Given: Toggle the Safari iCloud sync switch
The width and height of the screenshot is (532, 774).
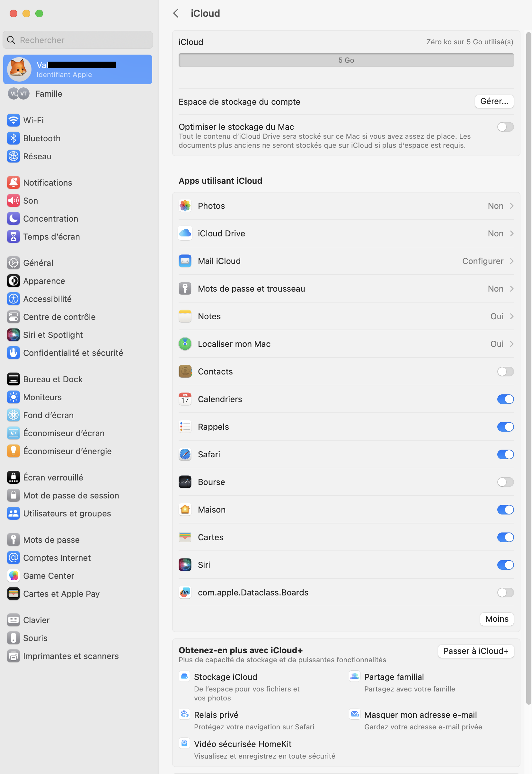Looking at the screenshot, I should [505, 454].
